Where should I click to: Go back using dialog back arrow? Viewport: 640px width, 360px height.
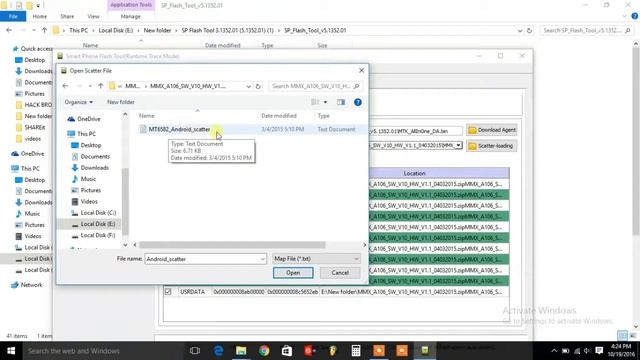tap(65, 86)
